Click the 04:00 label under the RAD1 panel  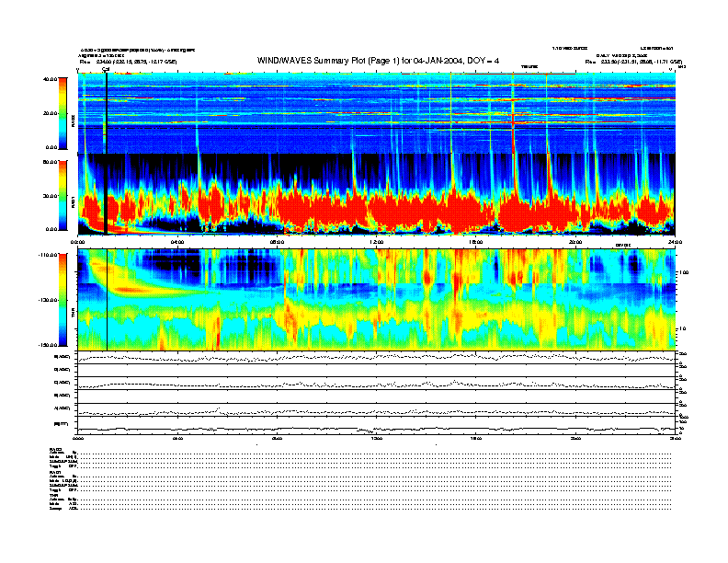click(x=177, y=243)
